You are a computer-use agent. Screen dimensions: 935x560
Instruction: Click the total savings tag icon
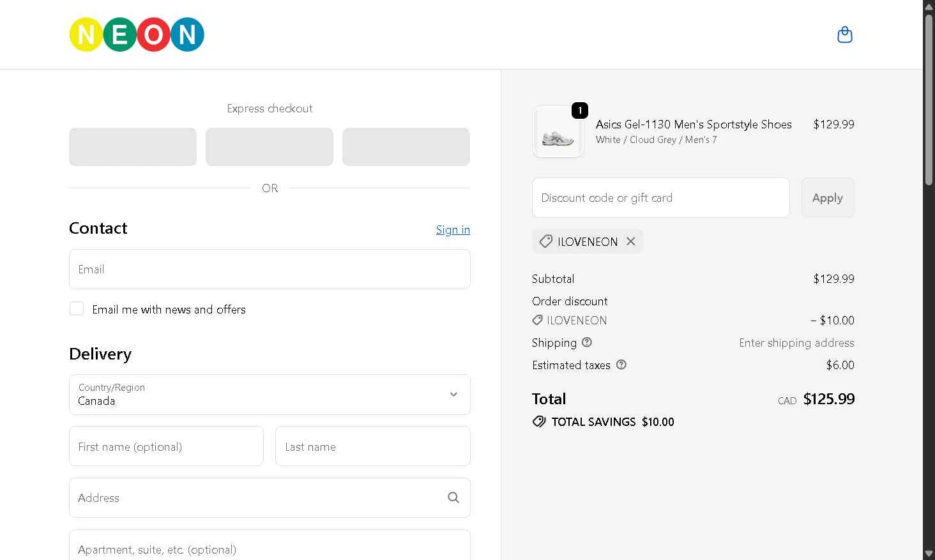pyautogui.click(x=539, y=421)
